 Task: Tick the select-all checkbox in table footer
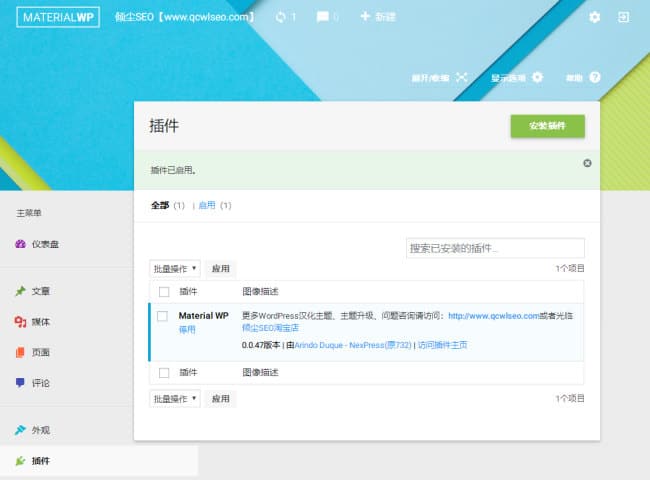click(x=164, y=373)
